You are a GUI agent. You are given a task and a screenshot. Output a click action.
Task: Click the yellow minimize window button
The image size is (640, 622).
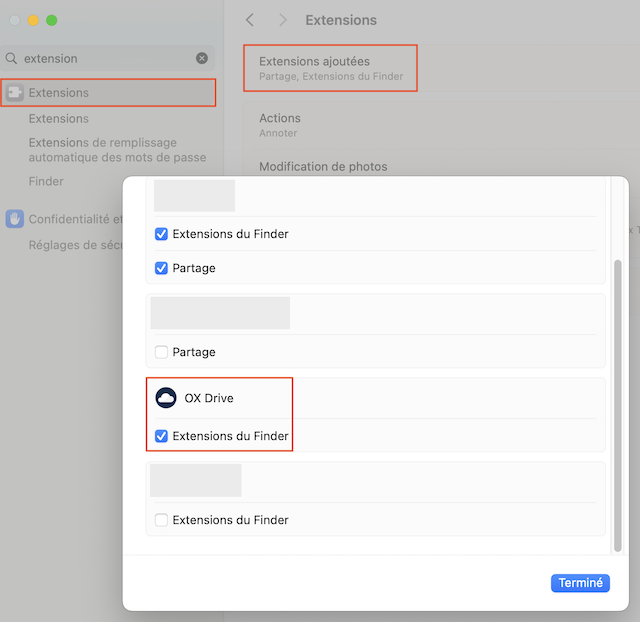33,20
